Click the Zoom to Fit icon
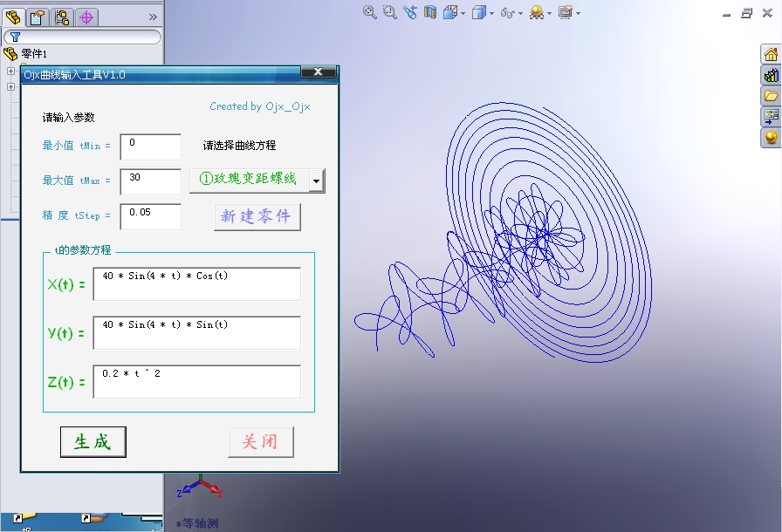 (369, 12)
